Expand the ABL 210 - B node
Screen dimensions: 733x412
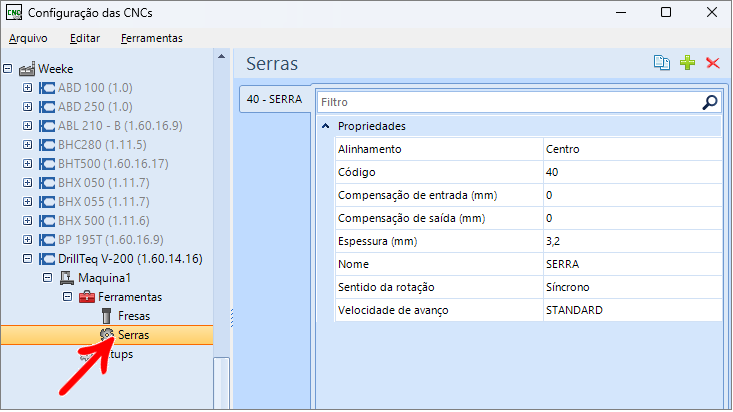28,125
